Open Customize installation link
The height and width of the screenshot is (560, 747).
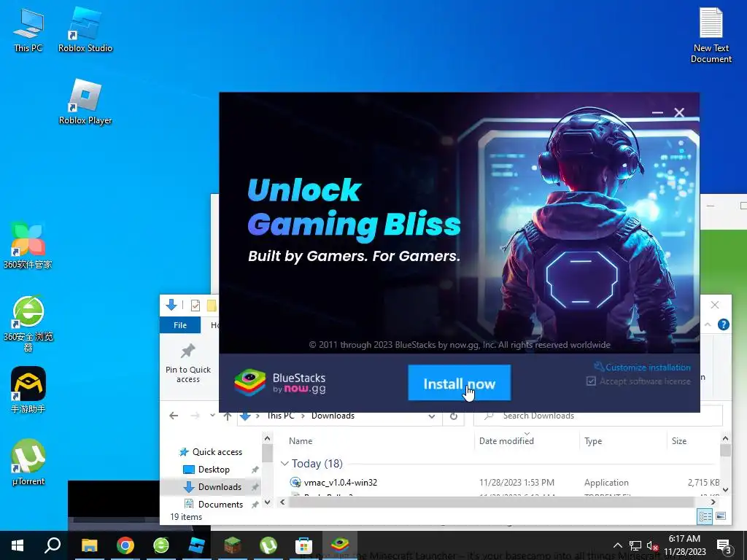pyautogui.click(x=642, y=367)
